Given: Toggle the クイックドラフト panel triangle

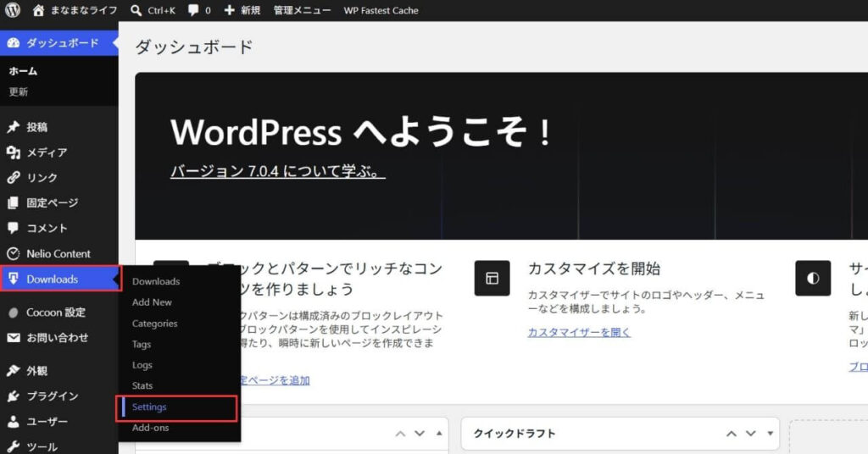Looking at the screenshot, I should (770, 434).
